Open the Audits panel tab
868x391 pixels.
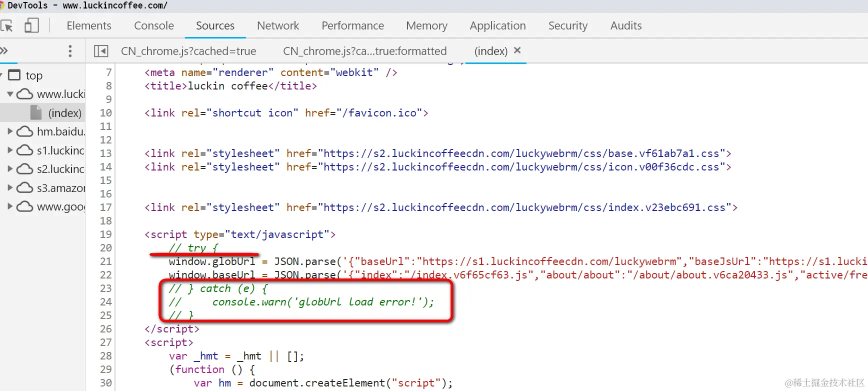coord(626,25)
